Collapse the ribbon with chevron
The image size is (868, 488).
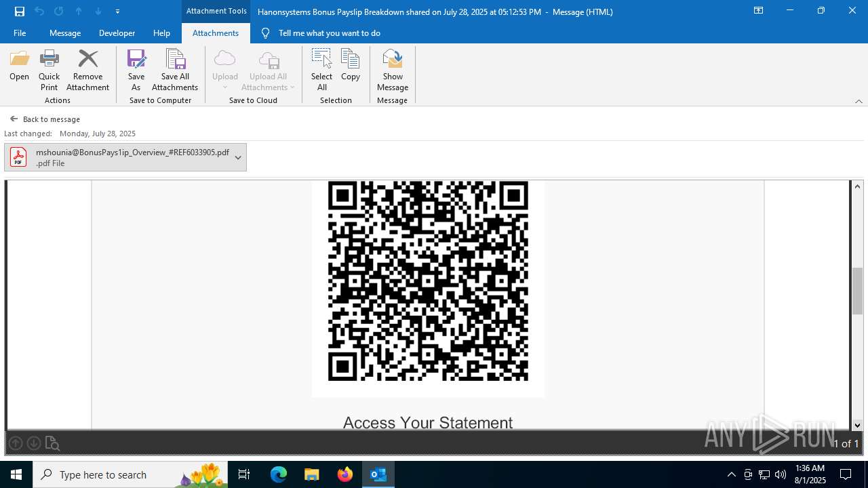point(859,101)
